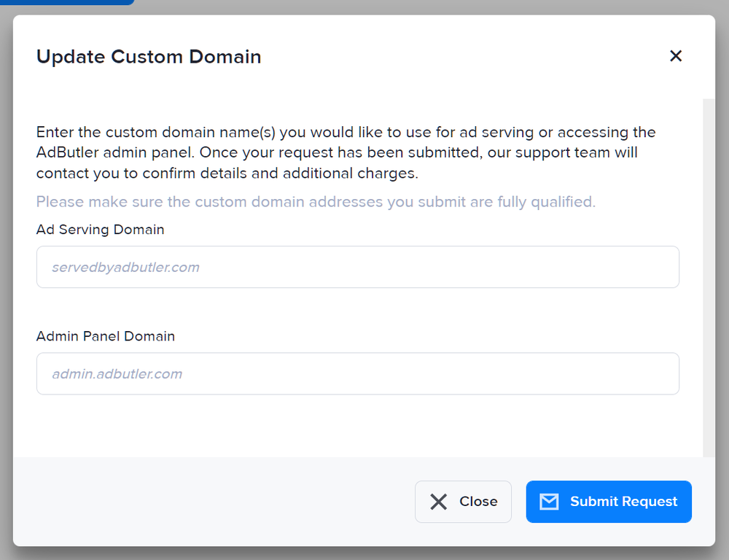The image size is (729, 560).
Task: Focus the Admin Panel Domain input field
Action: pyautogui.click(x=357, y=373)
